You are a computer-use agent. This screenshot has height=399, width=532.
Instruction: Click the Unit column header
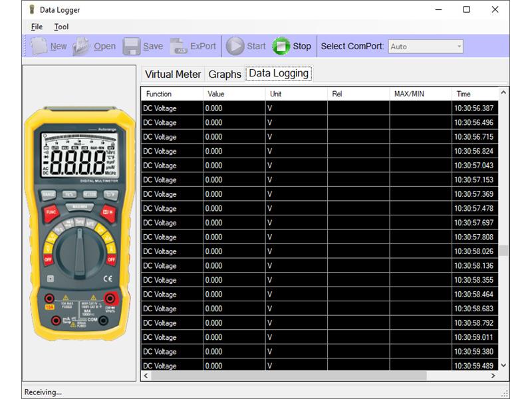tap(296, 94)
